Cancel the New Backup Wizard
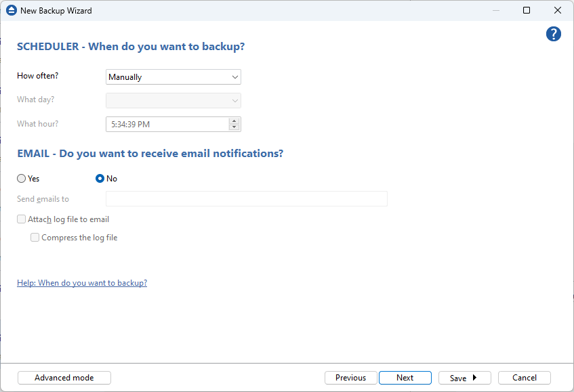 tap(524, 378)
